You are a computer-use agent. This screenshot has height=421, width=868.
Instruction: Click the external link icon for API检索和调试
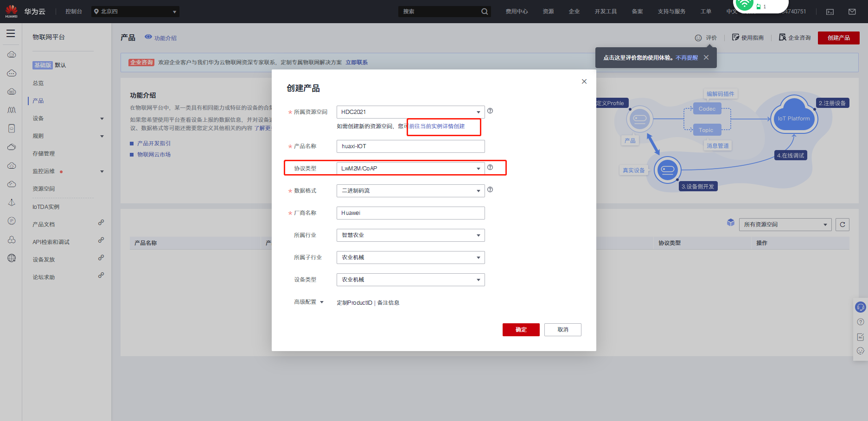coord(101,240)
